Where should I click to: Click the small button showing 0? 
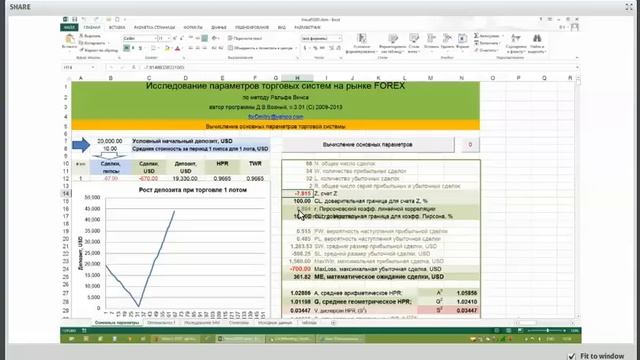pyautogui.click(x=470, y=144)
